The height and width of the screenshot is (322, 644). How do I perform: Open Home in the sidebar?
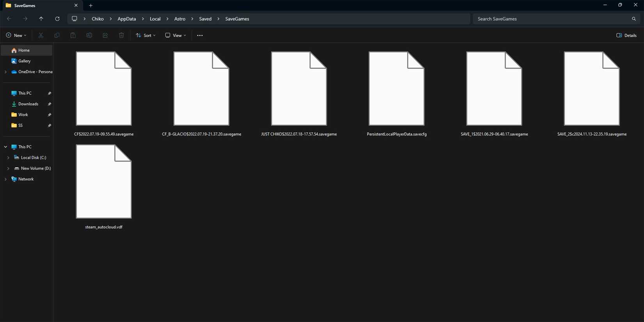coord(27,50)
